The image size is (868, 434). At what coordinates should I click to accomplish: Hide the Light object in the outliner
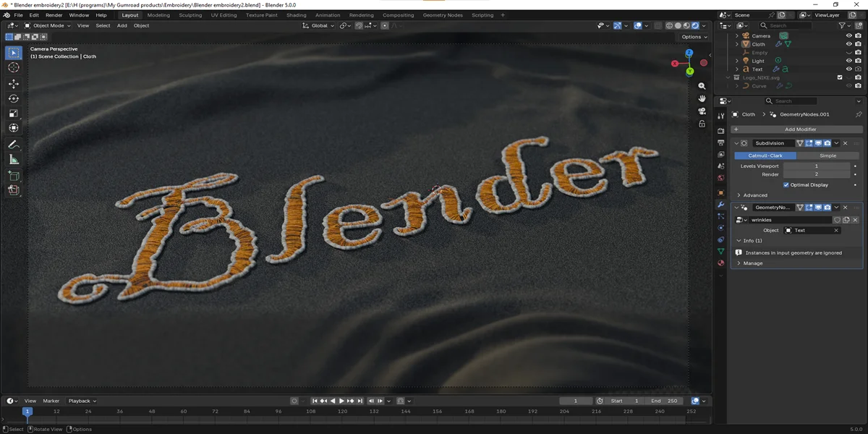(847, 59)
